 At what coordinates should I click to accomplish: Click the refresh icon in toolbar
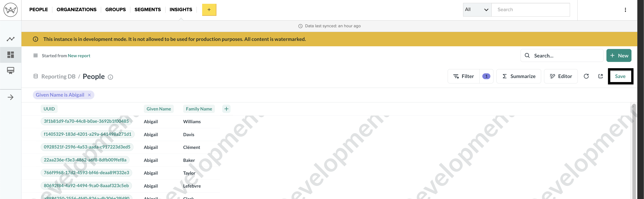tap(586, 76)
